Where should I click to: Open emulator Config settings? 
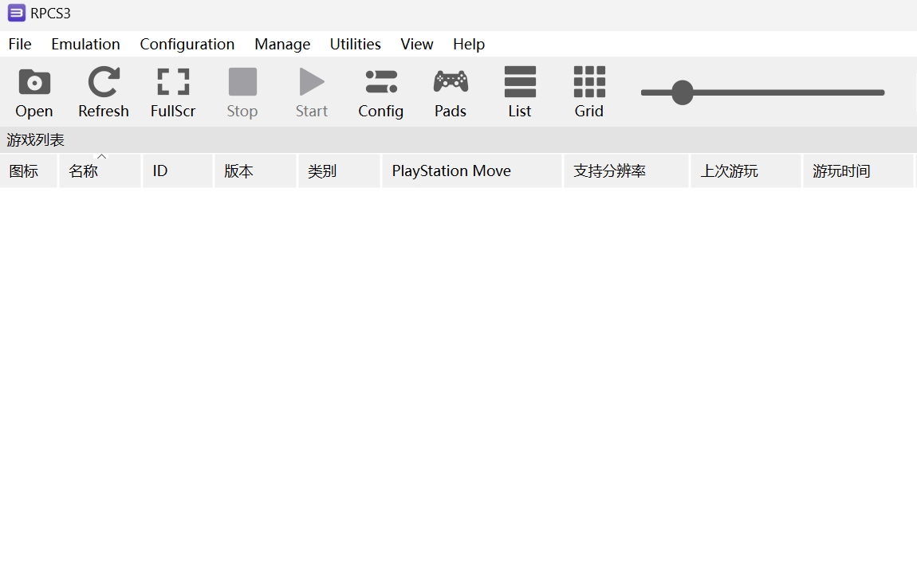point(380,92)
